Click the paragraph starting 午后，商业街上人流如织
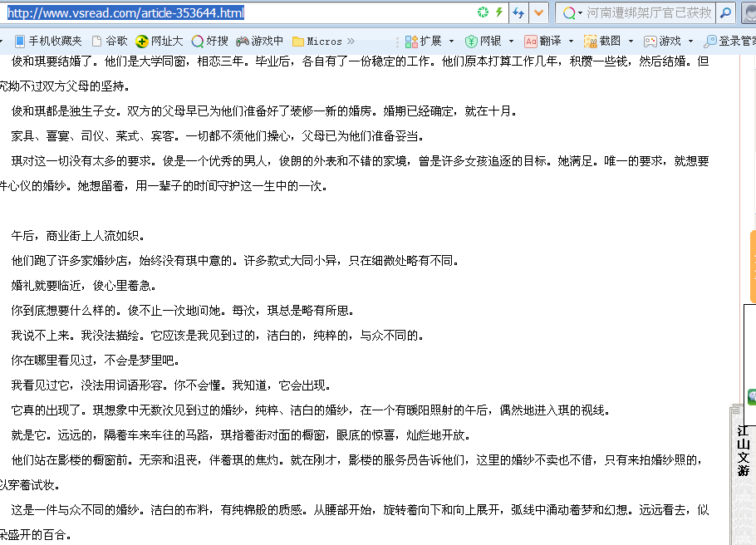This screenshot has height=545, width=756. (x=77, y=236)
